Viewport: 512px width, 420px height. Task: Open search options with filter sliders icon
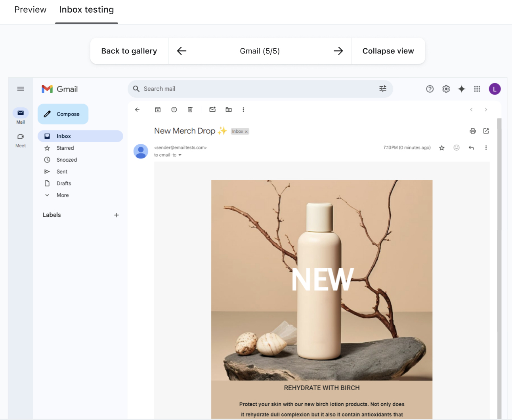tap(382, 89)
